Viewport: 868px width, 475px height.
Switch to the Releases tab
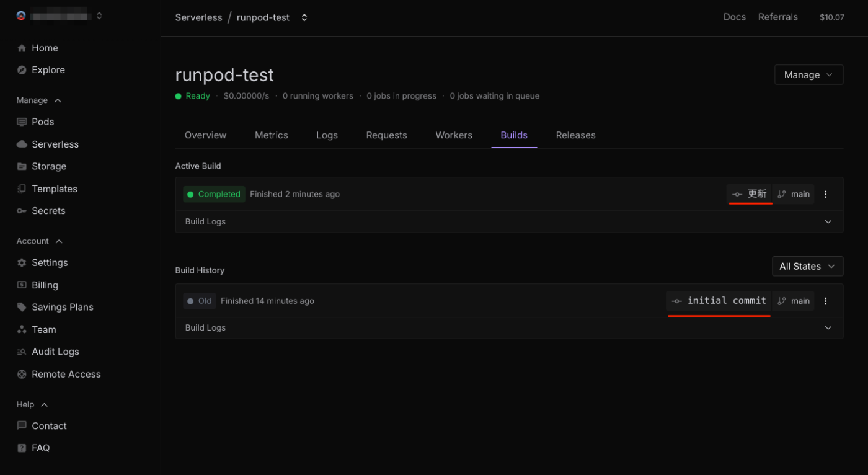tap(575, 135)
